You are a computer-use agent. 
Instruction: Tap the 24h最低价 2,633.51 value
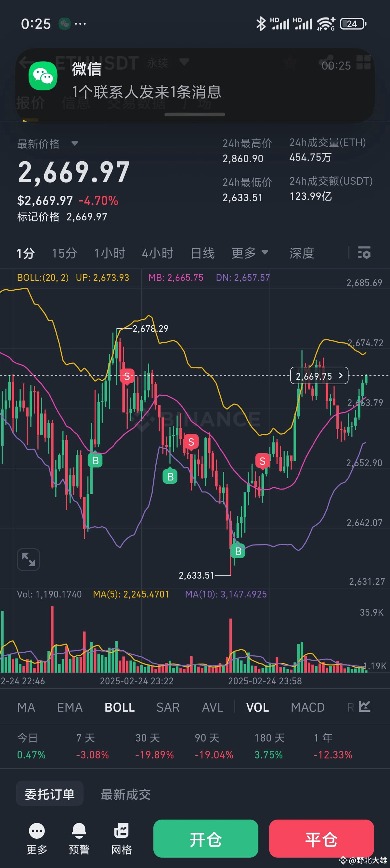[x=242, y=197]
